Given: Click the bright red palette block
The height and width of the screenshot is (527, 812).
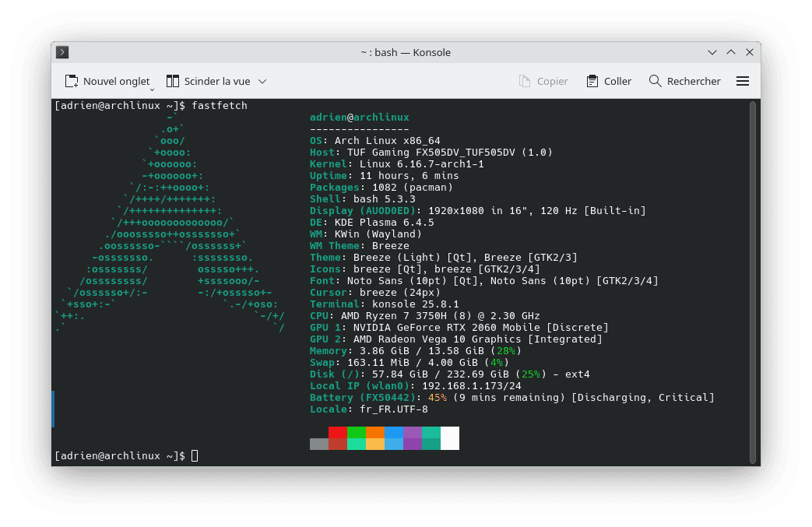Looking at the screenshot, I should tap(337, 432).
